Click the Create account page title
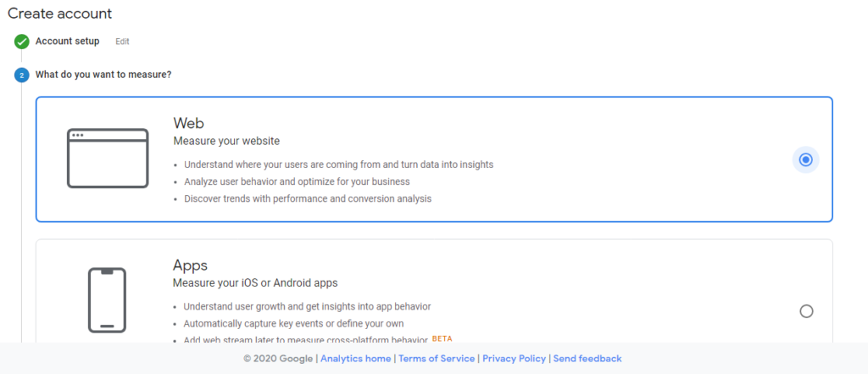Screen dimensions: 868x374 click(60, 14)
